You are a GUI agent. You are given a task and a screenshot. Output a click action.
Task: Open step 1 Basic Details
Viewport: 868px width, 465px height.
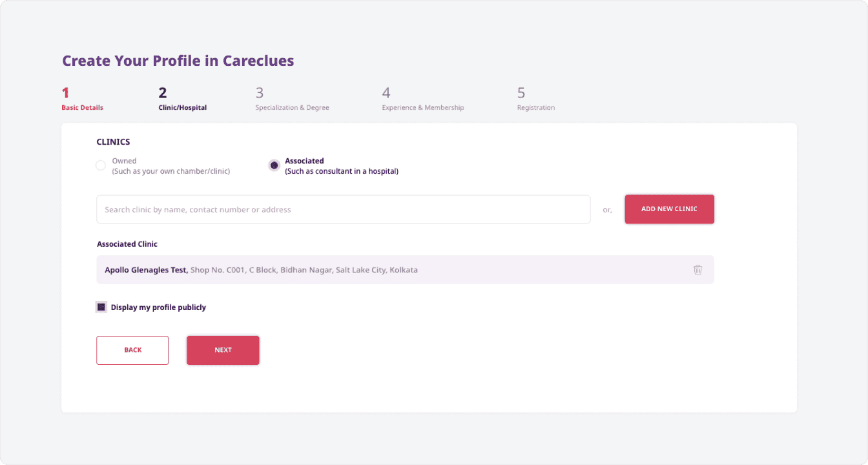(82, 99)
